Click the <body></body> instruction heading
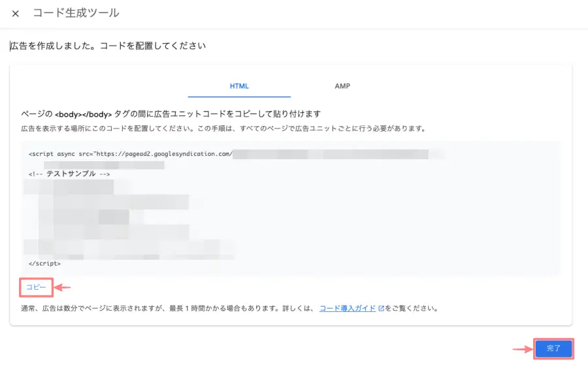 tap(171, 114)
